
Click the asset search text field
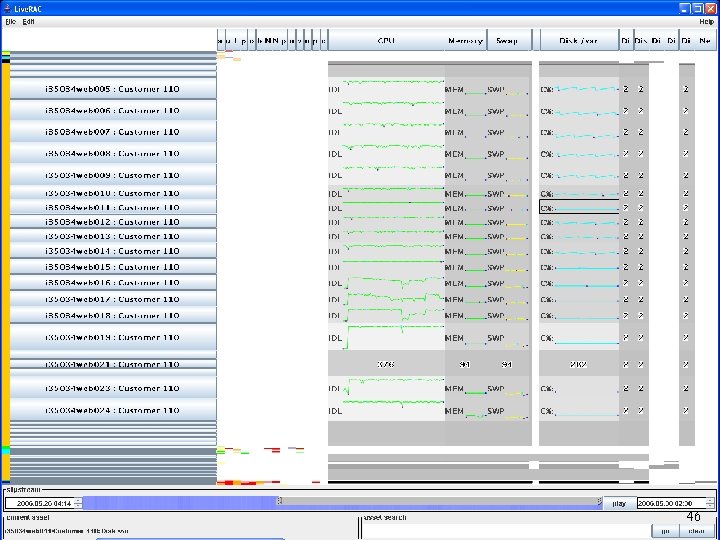pyautogui.click(x=506, y=531)
